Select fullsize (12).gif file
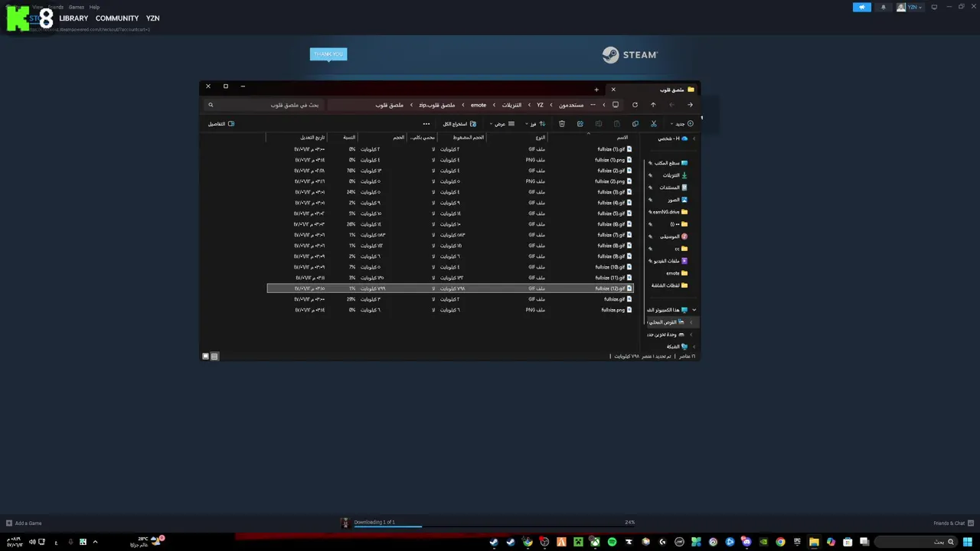Image resolution: width=980 pixels, height=551 pixels. [450, 289]
